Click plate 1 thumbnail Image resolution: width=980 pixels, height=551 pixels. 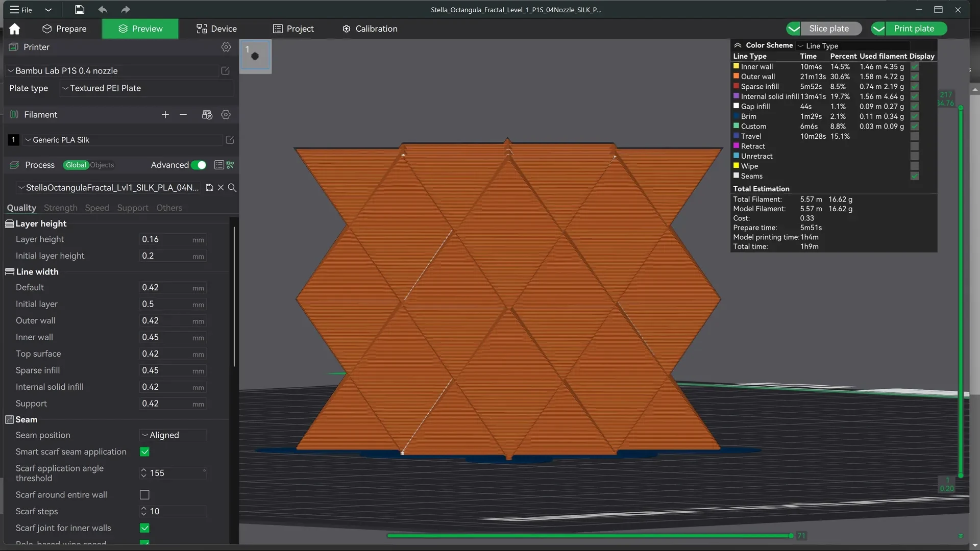[x=255, y=56]
